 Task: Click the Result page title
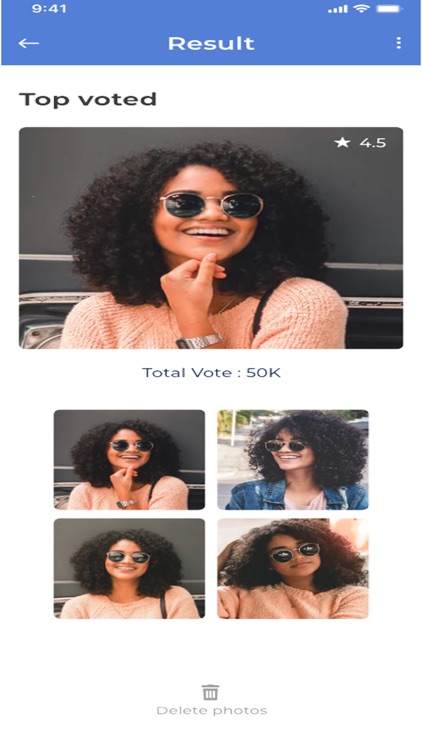[x=211, y=44]
